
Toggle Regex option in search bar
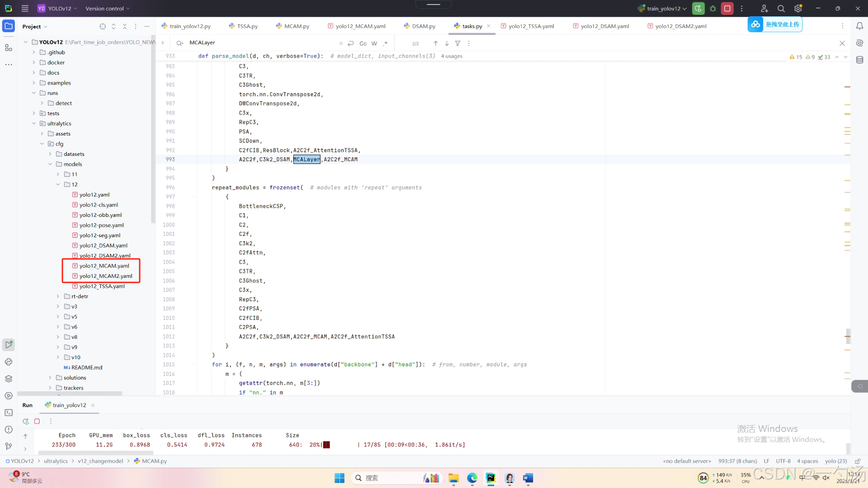(x=385, y=43)
